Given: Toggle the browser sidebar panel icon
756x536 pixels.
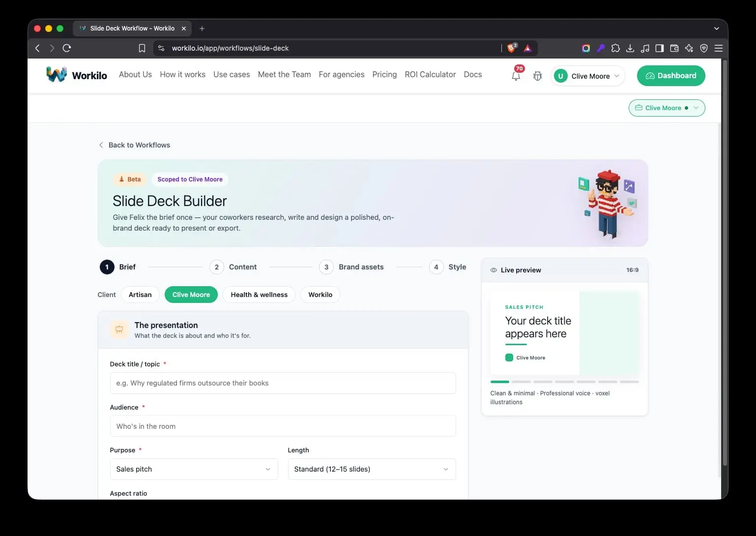Looking at the screenshot, I should coord(660,48).
